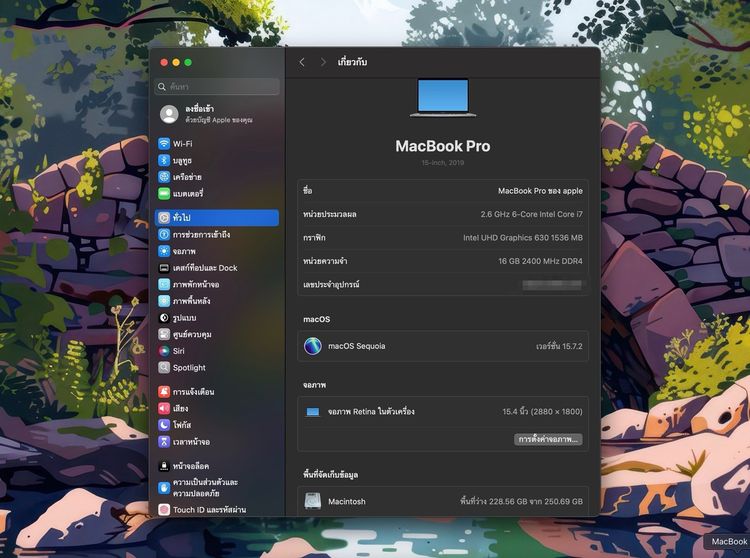Viewport: 750px width, 558px height.
Task: Open the Bluetooth (บลูทูธ) sidebar icon
Action: [164, 160]
